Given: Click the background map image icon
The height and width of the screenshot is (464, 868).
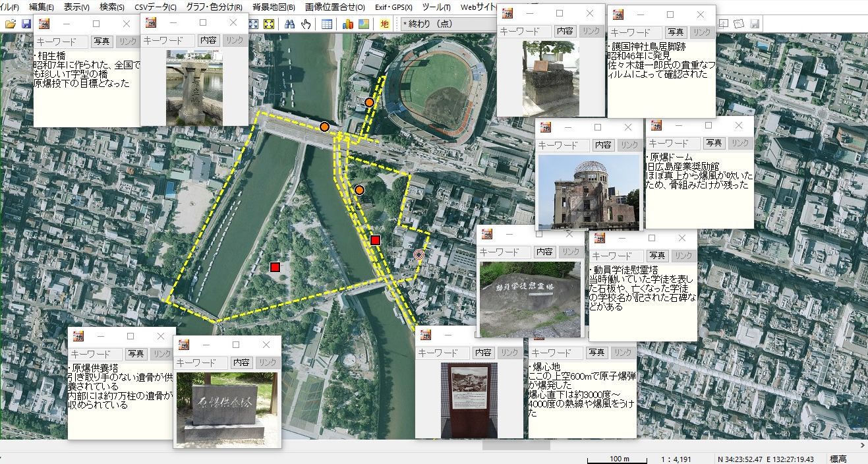Looking at the screenshot, I should (x=363, y=24).
